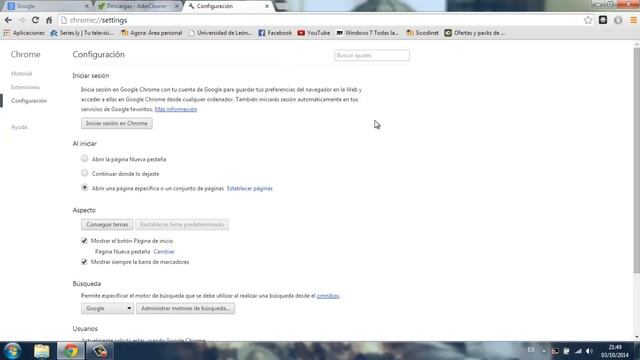Image resolution: width=640 pixels, height=360 pixels.
Task: Select Configuración in the sidebar
Action: coord(29,101)
